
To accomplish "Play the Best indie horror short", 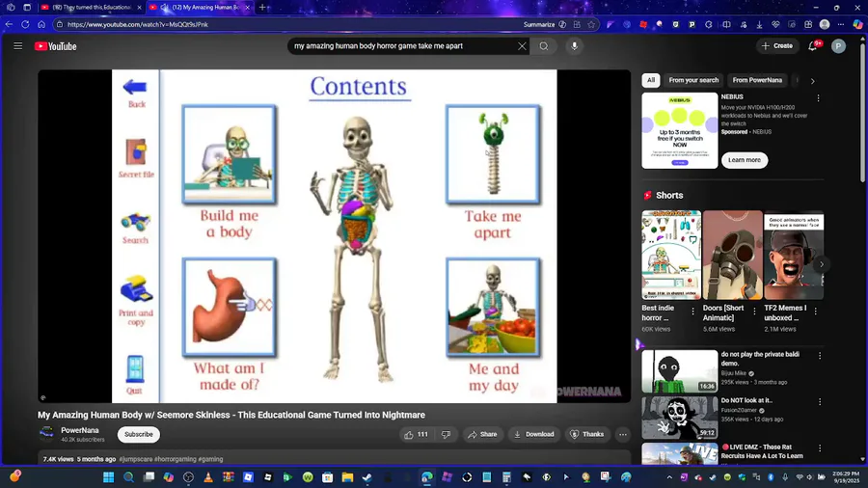I will 671,255.
